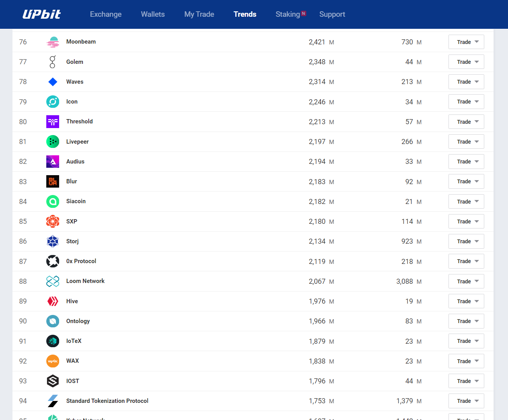Click Hive market cap 1,976
The width and height of the screenshot is (508, 420).
click(x=317, y=301)
